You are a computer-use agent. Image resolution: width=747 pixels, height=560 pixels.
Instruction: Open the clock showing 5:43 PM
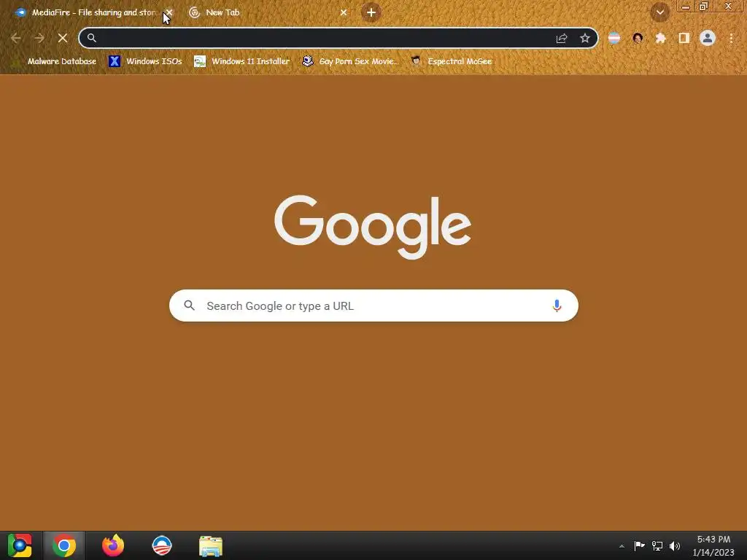click(x=713, y=545)
